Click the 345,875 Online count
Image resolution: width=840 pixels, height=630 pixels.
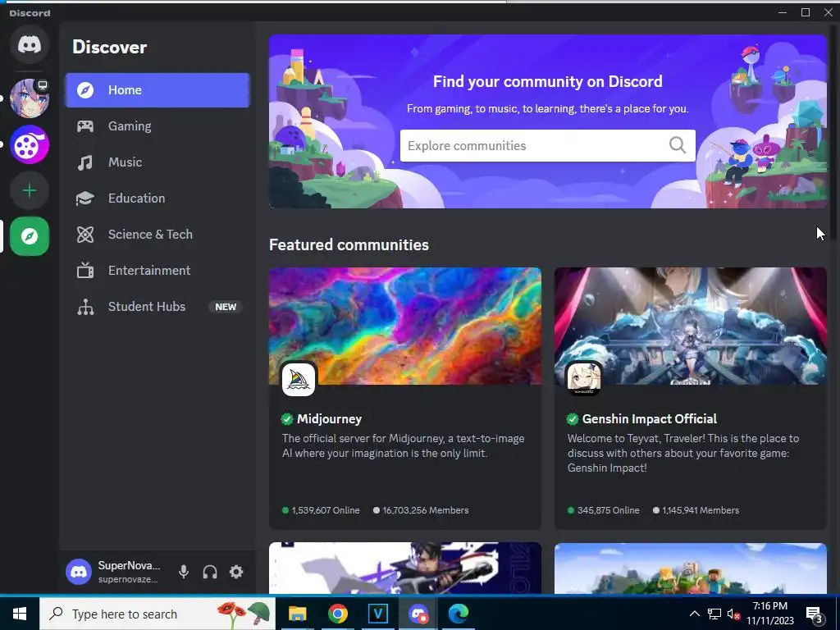[x=603, y=510]
